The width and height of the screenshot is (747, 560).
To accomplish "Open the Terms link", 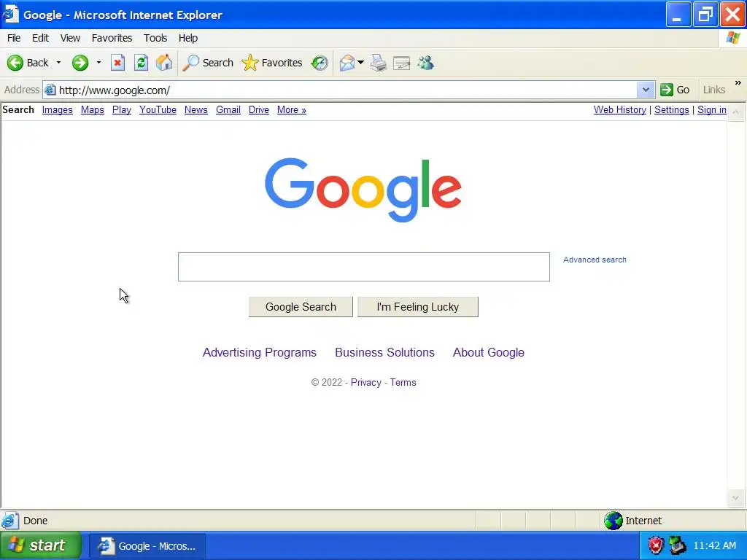I will coord(403,382).
